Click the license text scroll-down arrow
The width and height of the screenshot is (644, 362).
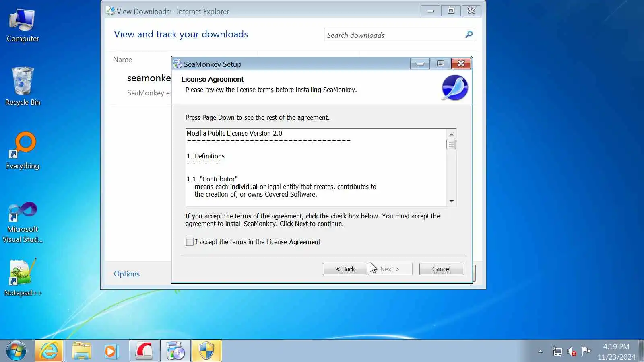[x=452, y=201]
